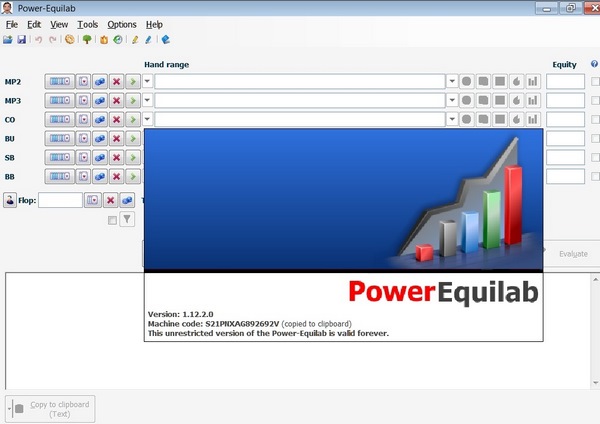Toggle the BB row checkbox
600x424 pixels.
point(595,176)
